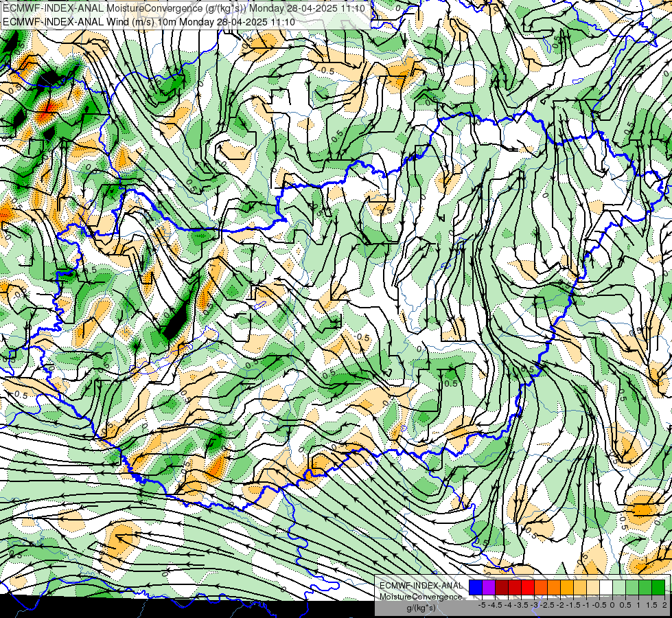Screen dimensions: 672x618
Task: Click legend tick label -3.5
Action: point(521,605)
